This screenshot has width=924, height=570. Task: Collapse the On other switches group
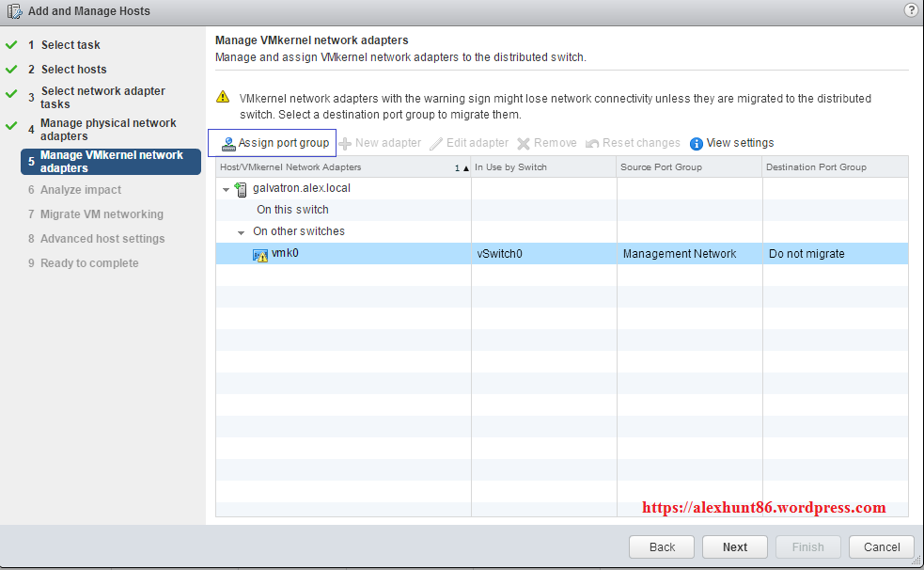point(241,232)
